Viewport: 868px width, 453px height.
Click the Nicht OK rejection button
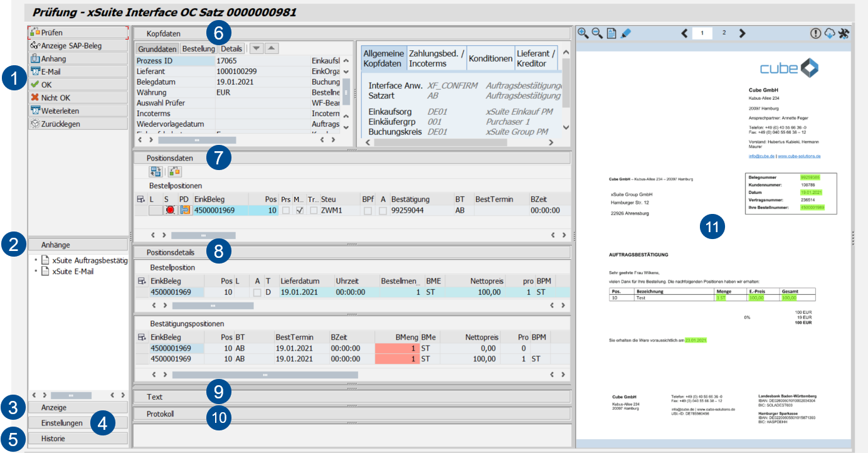(78, 96)
